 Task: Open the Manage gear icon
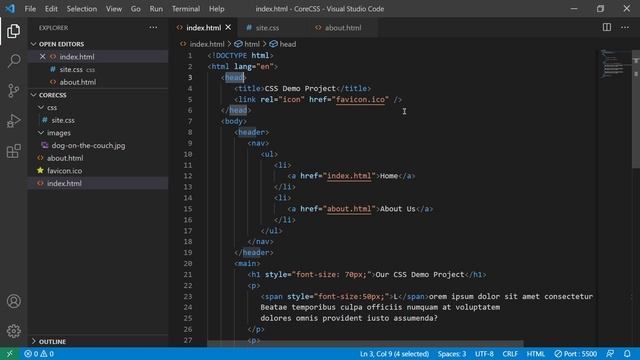[13, 331]
